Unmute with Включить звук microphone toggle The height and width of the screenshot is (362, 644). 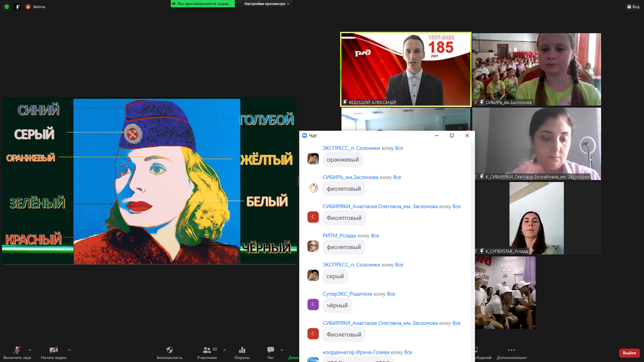pos(17,351)
